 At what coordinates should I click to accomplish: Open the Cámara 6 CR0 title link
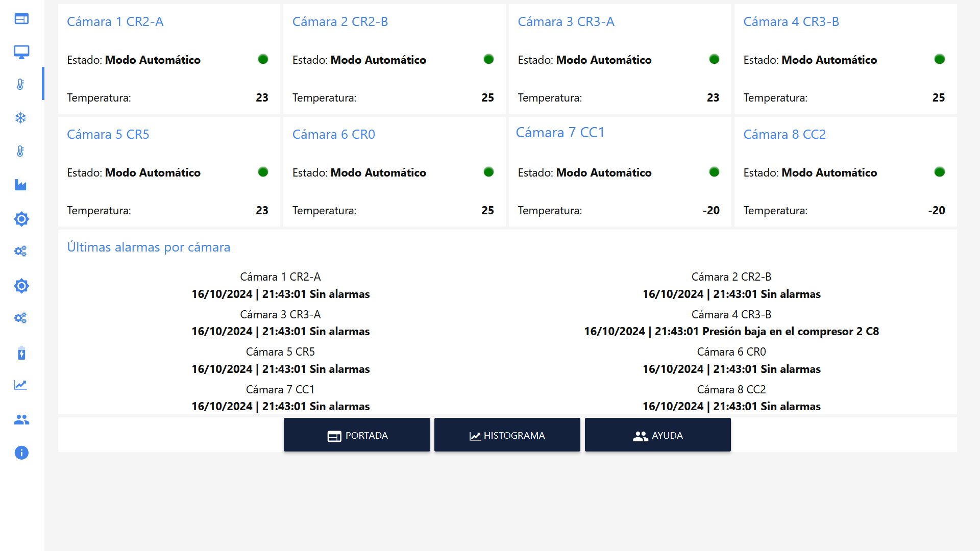coord(333,134)
